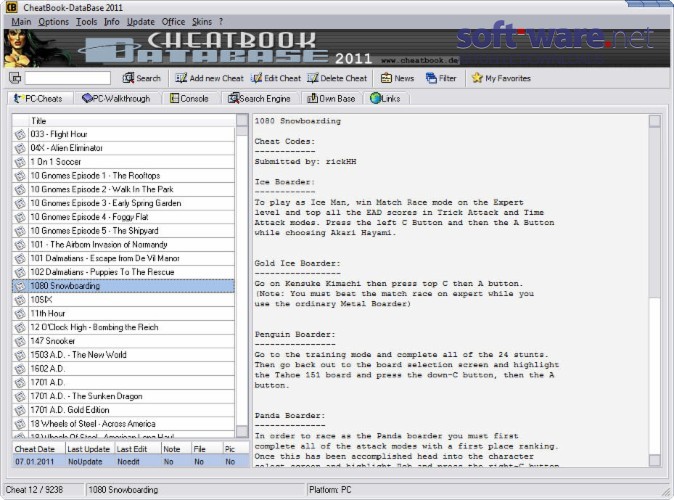This screenshot has width=674, height=500.
Task: Click the Last Update column header
Action: pyautogui.click(x=90, y=449)
